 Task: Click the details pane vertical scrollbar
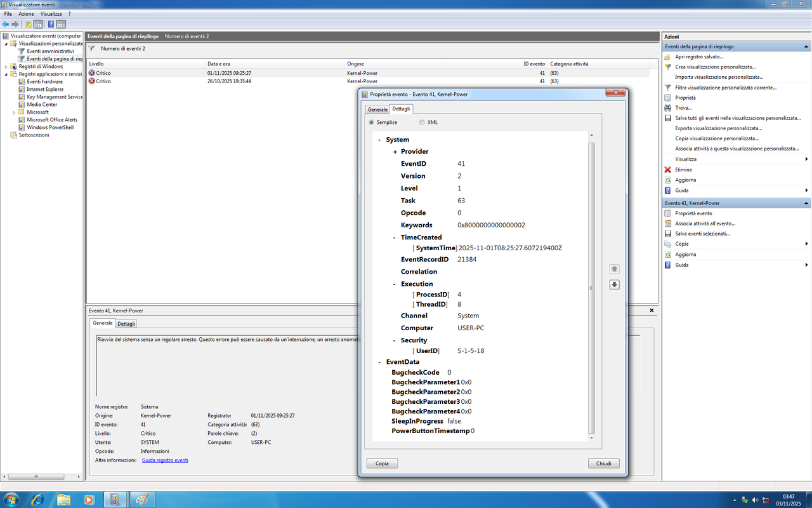[592, 287]
